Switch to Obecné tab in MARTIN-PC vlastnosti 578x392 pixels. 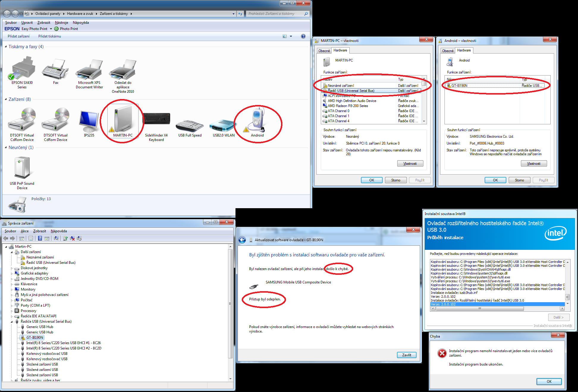pyautogui.click(x=324, y=51)
